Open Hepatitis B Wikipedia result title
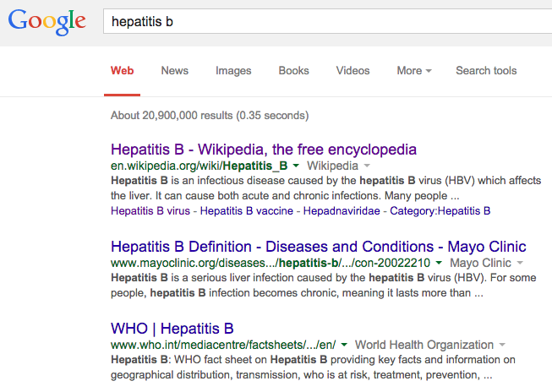 pyautogui.click(x=264, y=150)
